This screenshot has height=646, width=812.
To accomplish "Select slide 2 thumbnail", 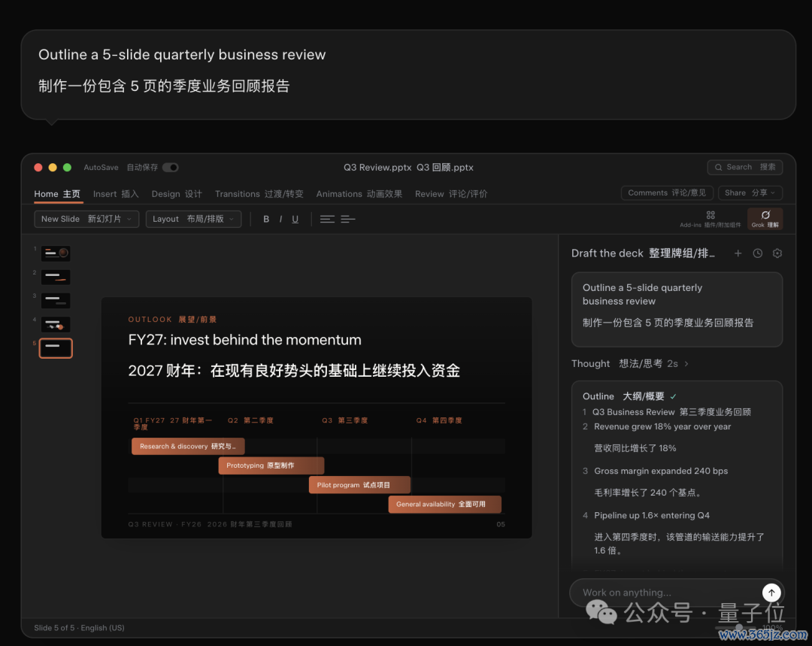I will (x=56, y=278).
